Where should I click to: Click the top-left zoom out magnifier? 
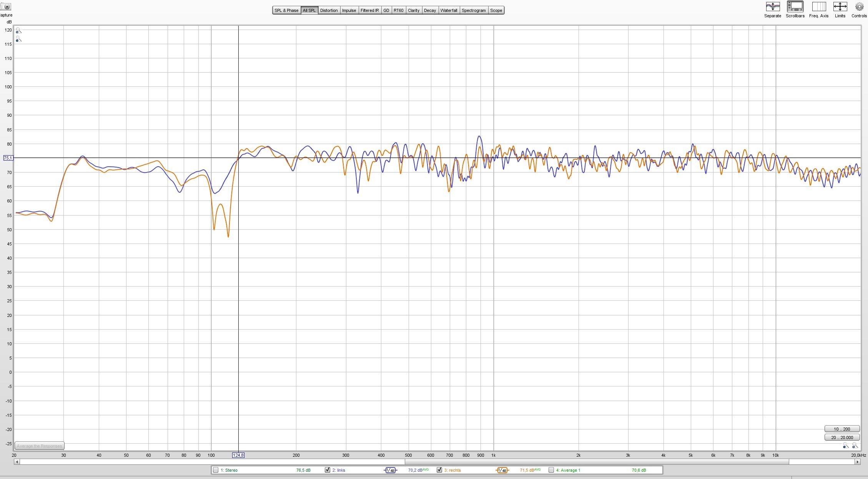(x=18, y=39)
